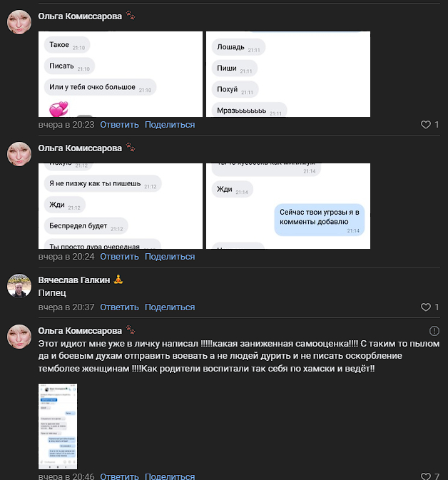Share the comment posted at 20:24

click(170, 257)
